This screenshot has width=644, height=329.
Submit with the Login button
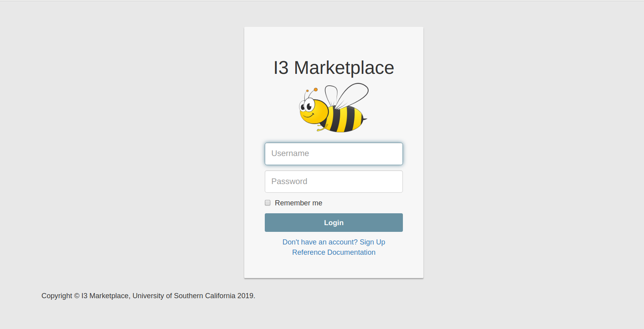334,223
